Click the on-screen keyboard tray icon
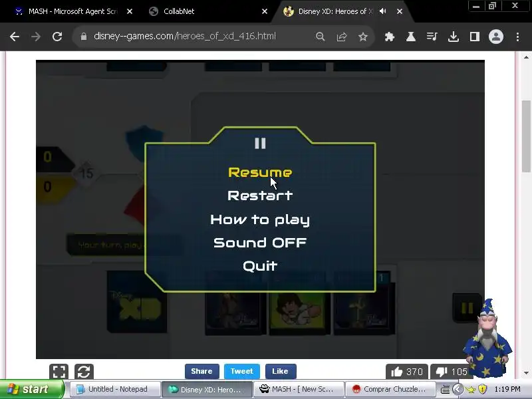The image size is (532, 399). pos(445,389)
